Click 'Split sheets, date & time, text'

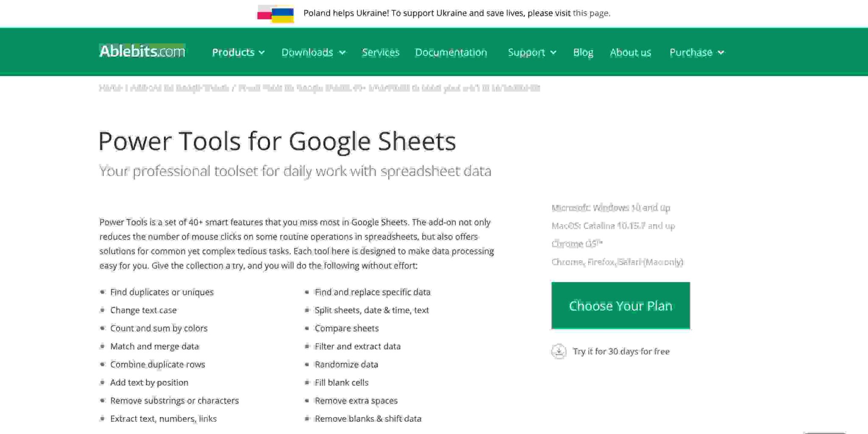(372, 310)
